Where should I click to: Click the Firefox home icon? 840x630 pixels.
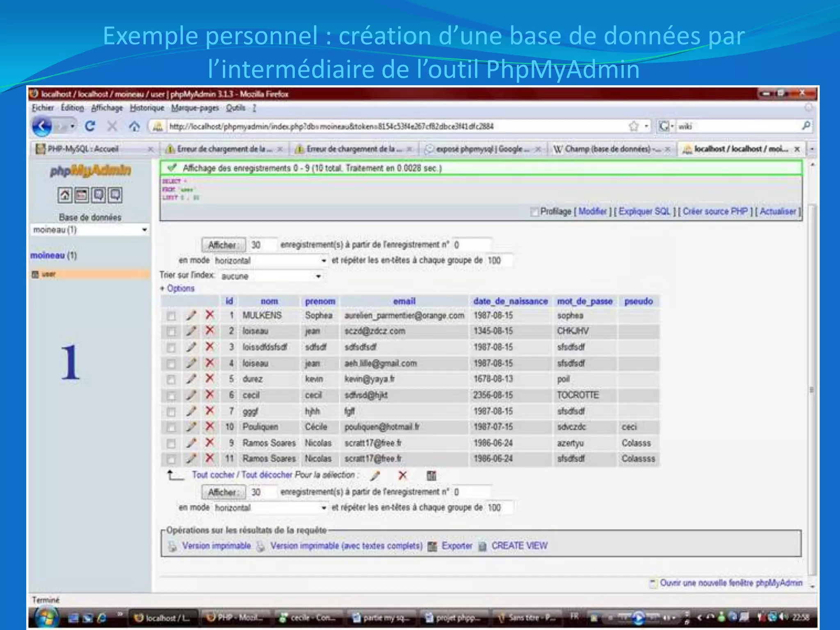(134, 126)
